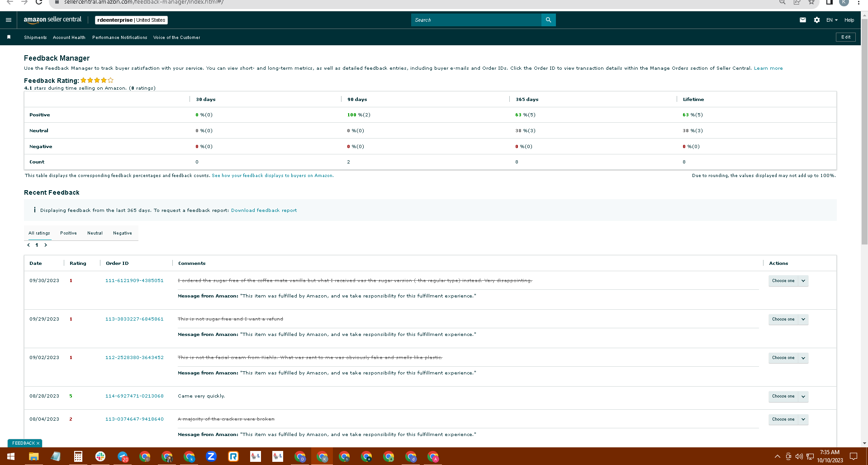Screen dimensions: 868x465
Task: Click the browser share page icon
Action: pyautogui.click(x=797, y=2)
